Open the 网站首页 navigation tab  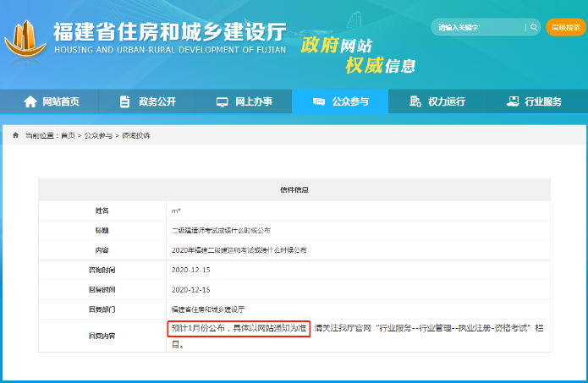pyautogui.click(x=49, y=101)
